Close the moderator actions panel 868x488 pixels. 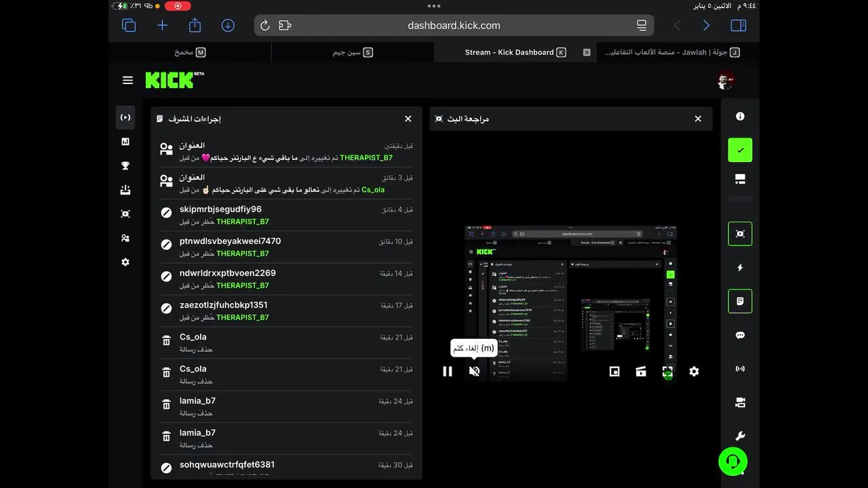pyautogui.click(x=408, y=119)
